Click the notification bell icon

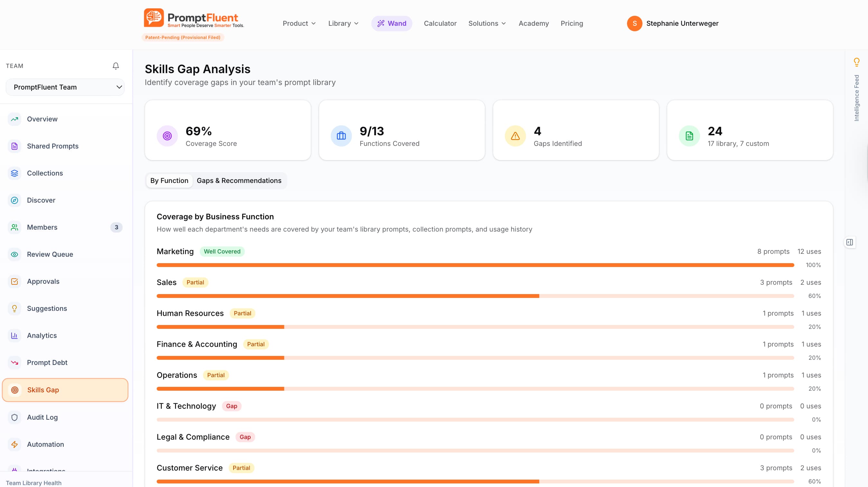click(x=115, y=66)
